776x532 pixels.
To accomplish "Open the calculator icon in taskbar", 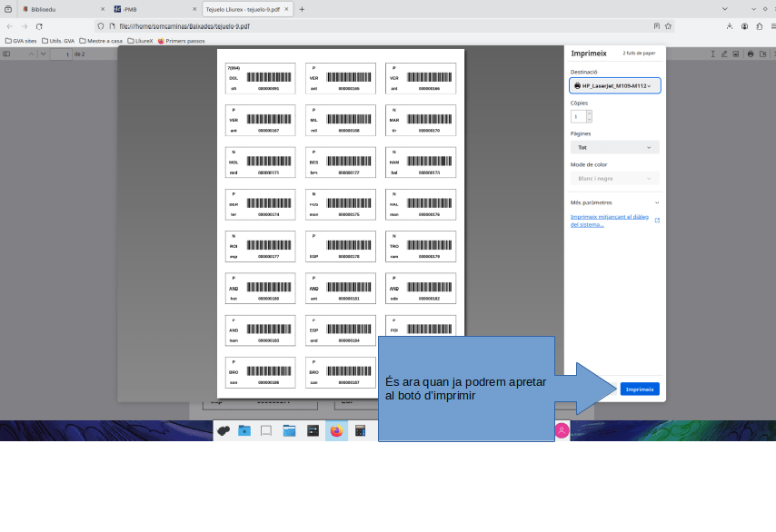I will point(360,431).
